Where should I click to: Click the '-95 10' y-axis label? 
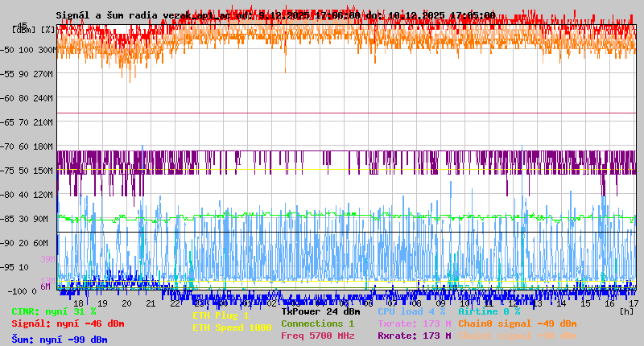(16, 268)
